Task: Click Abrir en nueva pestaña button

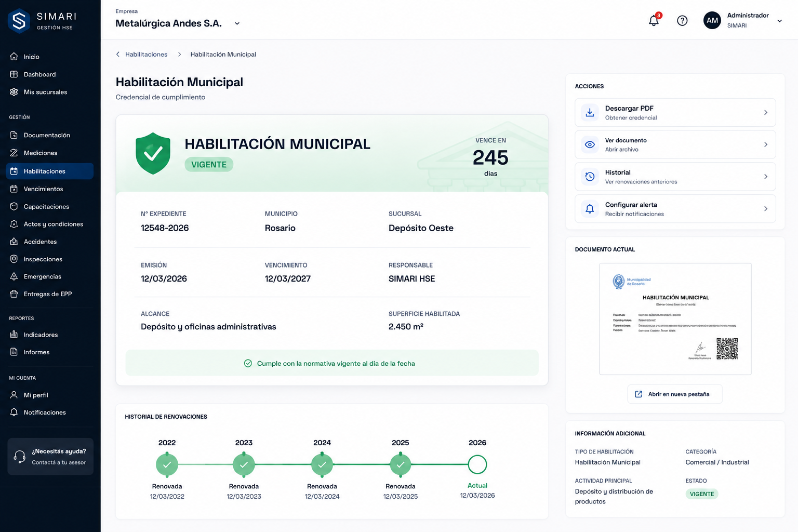Action: 675,394
